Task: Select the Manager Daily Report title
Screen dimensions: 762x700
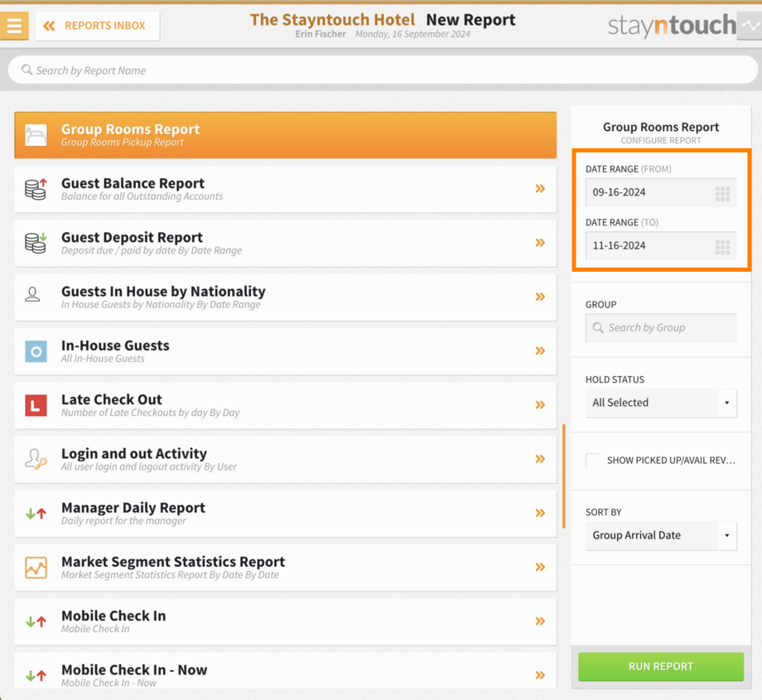Action: point(133,508)
